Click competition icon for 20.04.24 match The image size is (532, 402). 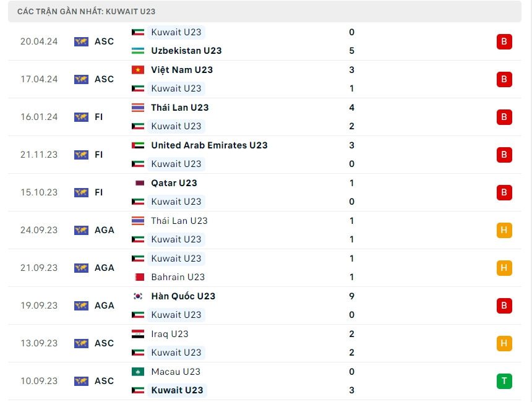point(81,41)
